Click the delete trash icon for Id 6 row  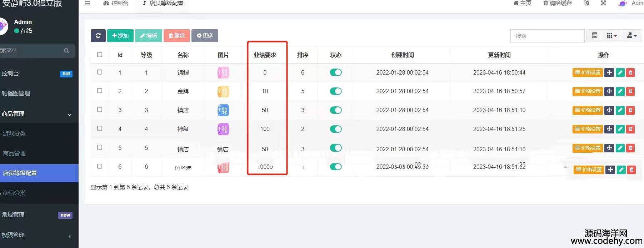coord(632,169)
